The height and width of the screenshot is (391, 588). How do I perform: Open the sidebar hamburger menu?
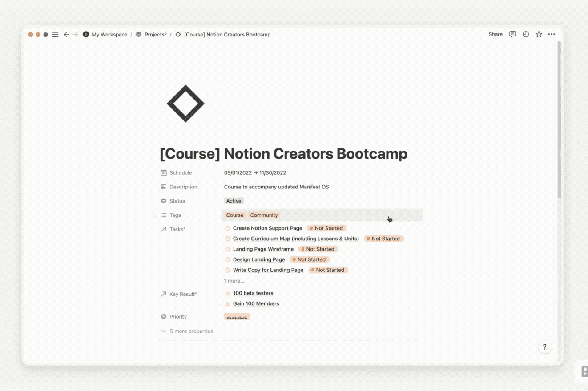point(55,34)
